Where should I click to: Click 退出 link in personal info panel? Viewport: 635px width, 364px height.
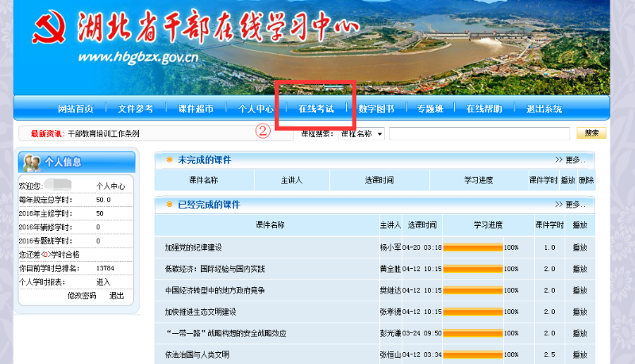coord(117,296)
